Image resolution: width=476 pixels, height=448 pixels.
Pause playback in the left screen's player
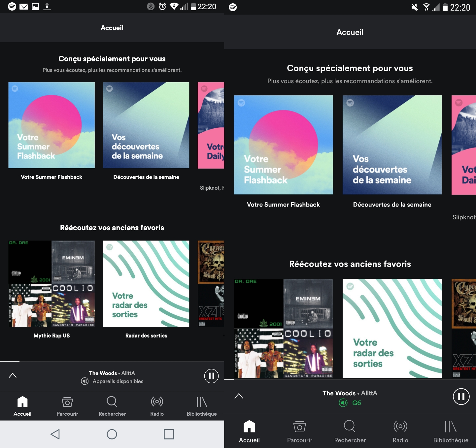click(211, 376)
